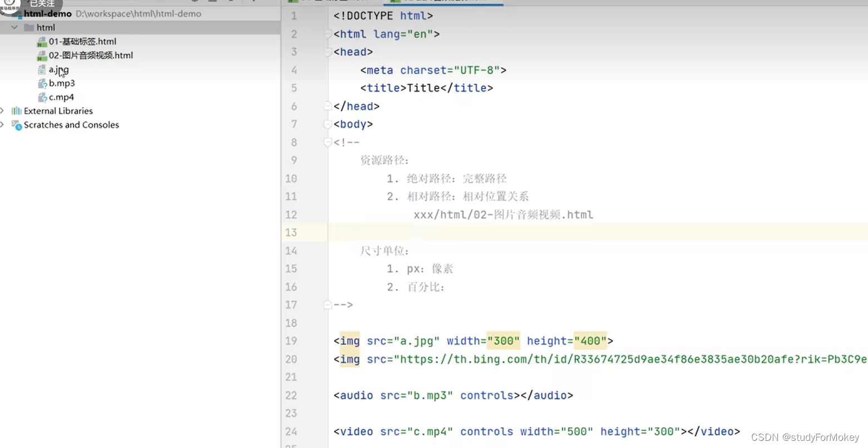Click the Scratches and Consoles icon
This screenshot has width=868, height=448.
pyautogui.click(x=16, y=125)
